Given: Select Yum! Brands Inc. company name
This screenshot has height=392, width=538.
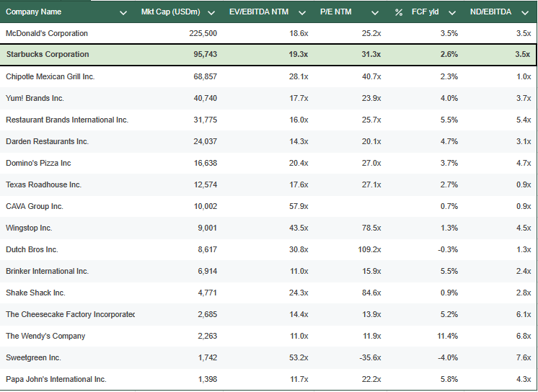Looking at the screenshot, I should click(x=35, y=98).
